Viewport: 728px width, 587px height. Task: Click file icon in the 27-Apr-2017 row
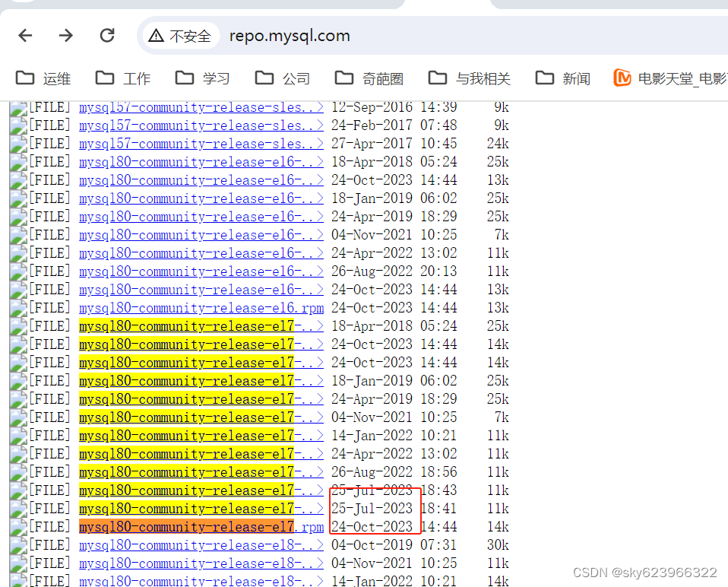(x=18, y=144)
